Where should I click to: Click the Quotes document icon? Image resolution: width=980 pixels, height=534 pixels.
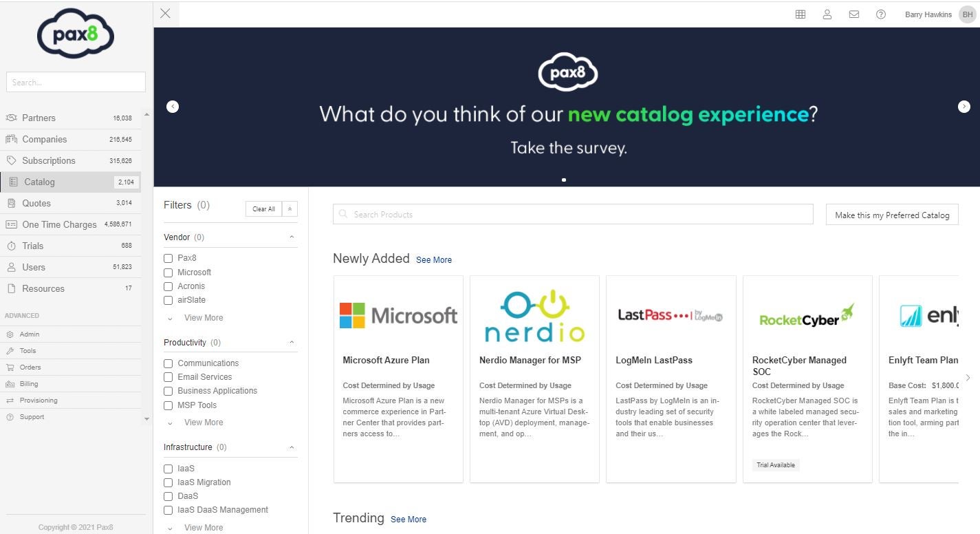11,203
